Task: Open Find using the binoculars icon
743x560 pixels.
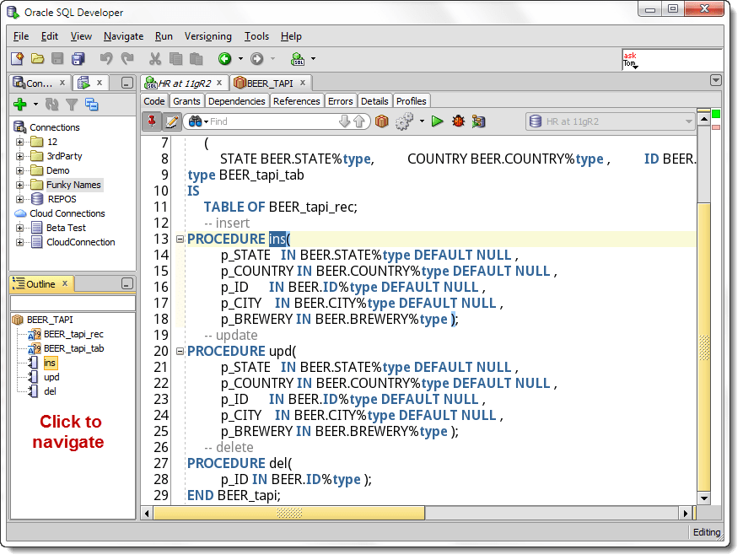Action: click(194, 121)
